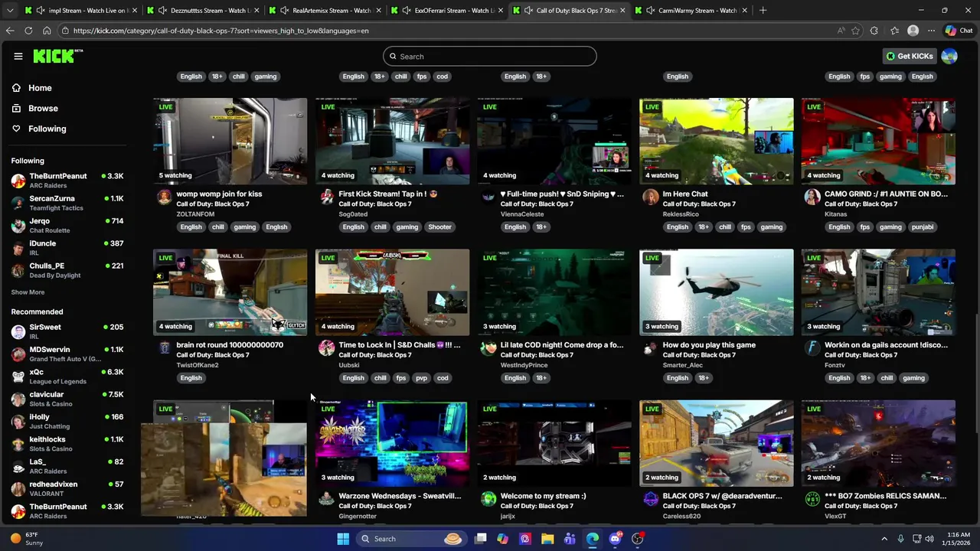Click the pvp tag under Ubuhski

(x=421, y=378)
